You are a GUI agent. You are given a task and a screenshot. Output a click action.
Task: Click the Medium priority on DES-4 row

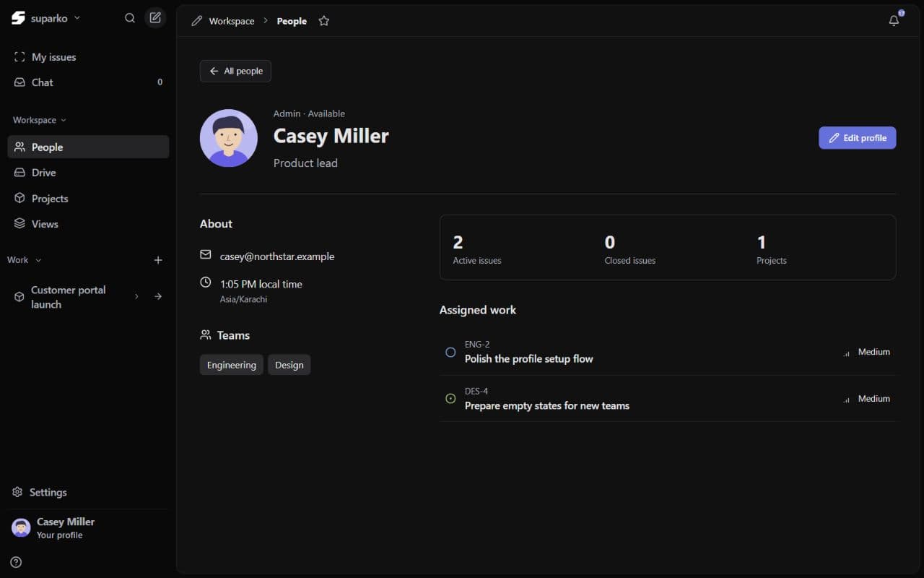[867, 399]
